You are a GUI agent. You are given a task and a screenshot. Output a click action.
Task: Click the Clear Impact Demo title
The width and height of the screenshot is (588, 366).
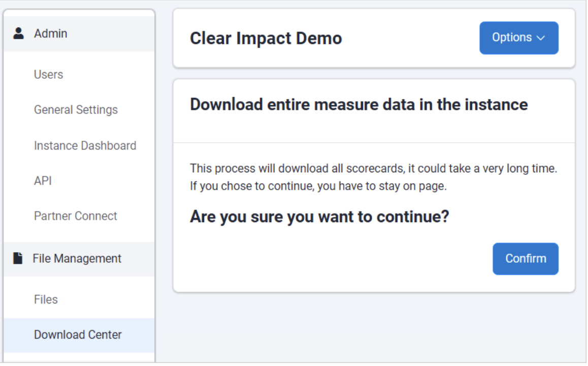[x=266, y=38]
